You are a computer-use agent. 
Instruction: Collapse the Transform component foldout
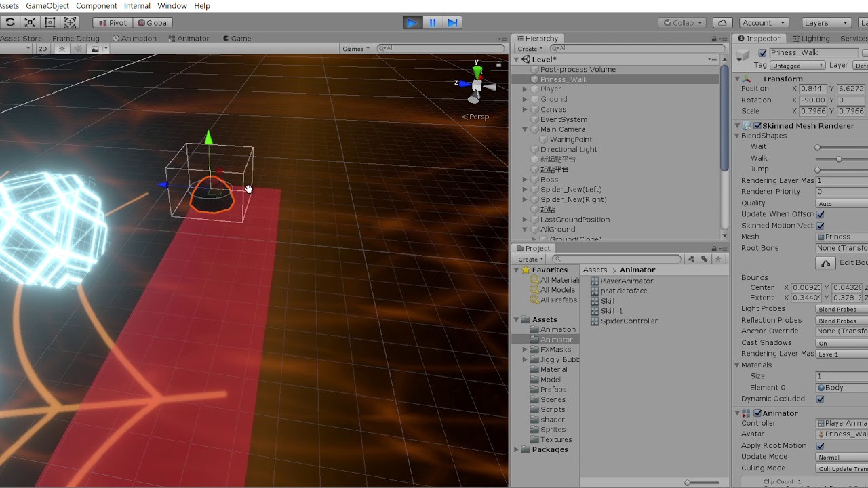(x=738, y=79)
